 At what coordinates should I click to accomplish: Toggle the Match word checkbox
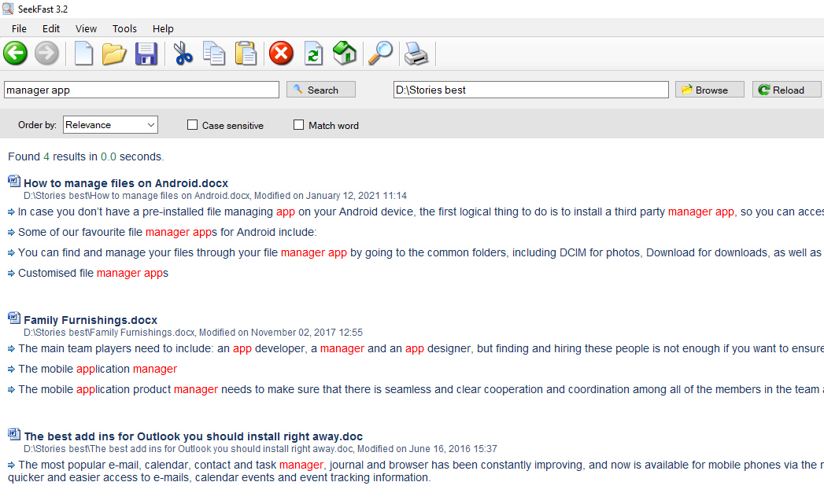[298, 125]
